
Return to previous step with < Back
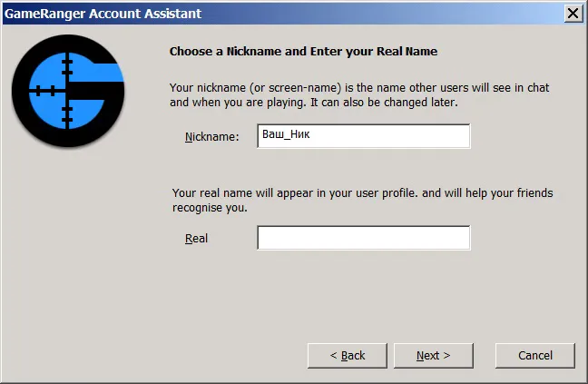coord(348,355)
